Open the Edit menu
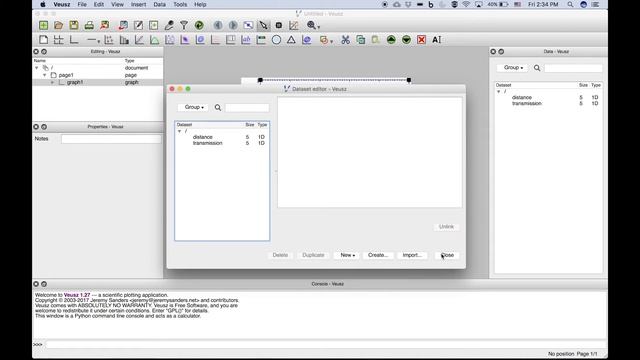This screenshot has width=640, height=360. coord(99,4)
